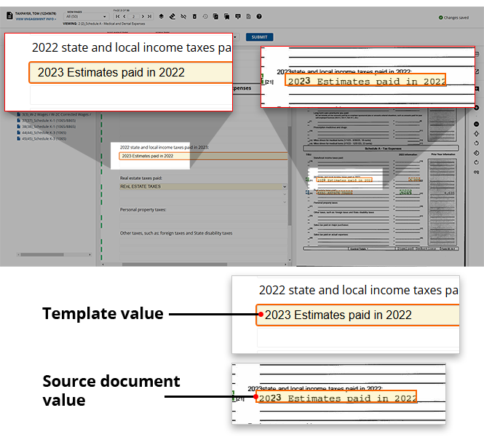Open the history clock icon

[x=205, y=16]
